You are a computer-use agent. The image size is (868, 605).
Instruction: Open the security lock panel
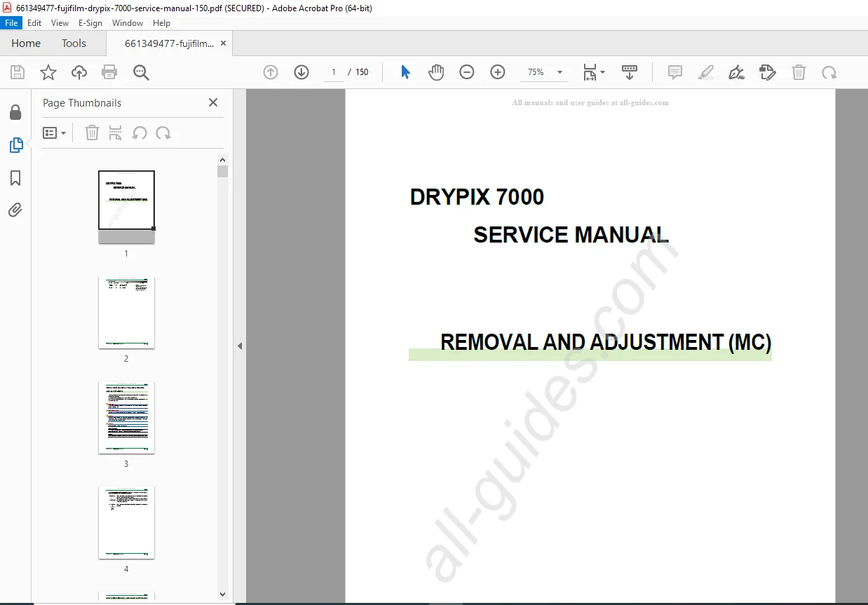[x=15, y=113]
